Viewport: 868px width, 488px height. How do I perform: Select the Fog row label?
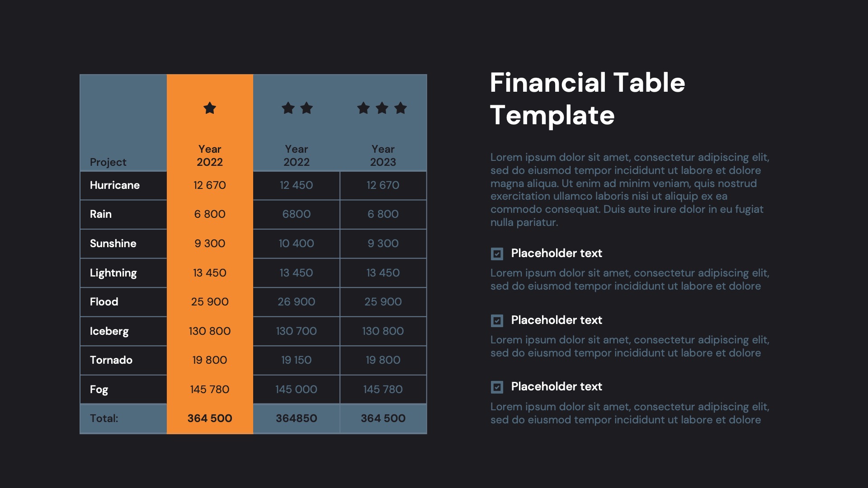(99, 389)
